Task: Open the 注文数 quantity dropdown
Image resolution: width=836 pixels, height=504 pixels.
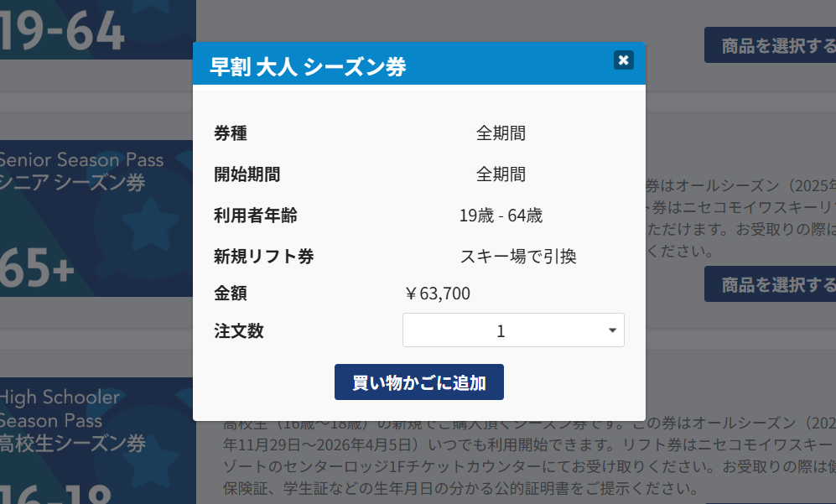Action: pyautogui.click(x=512, y=330)
